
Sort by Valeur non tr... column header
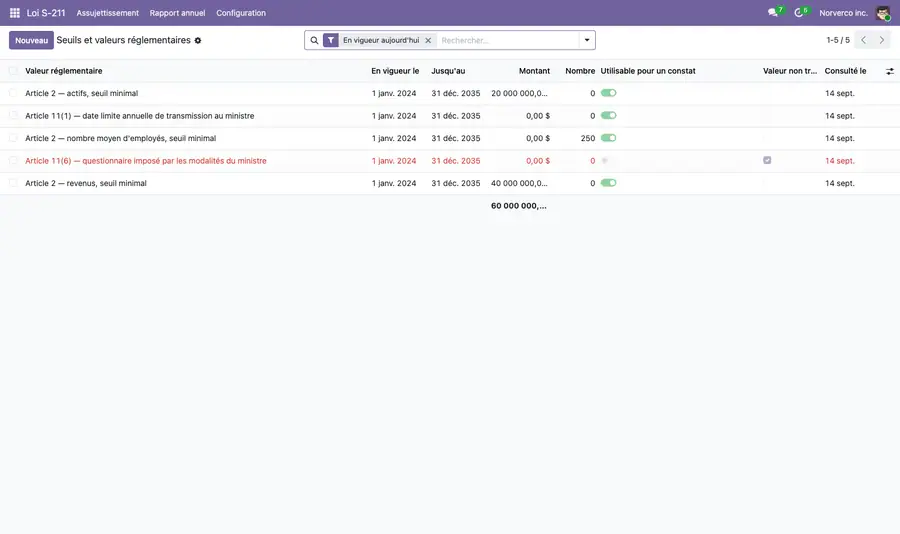pyautogui.click(x=790, y=71)
